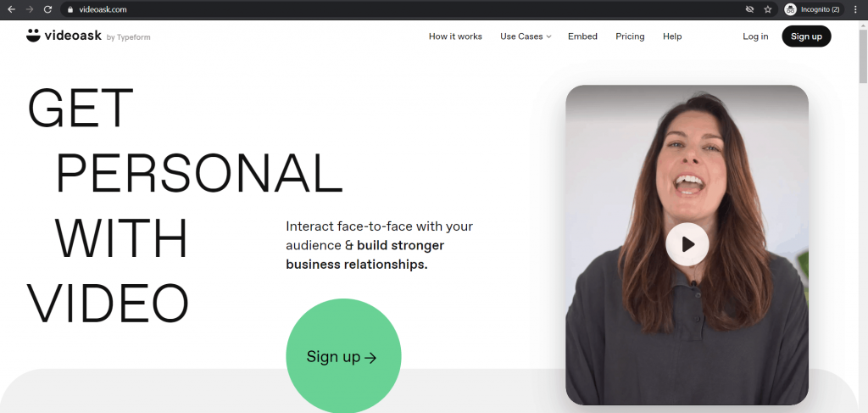Screen dimensions: 868x413
Task: Click the crossed-eye tracking protection icon
Action: click(x=750, y=9)
